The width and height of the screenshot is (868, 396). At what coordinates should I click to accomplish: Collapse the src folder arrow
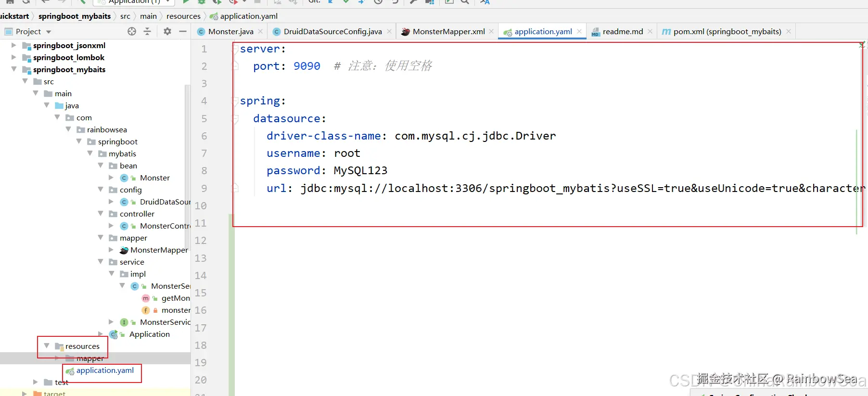(x=25, y=81)
